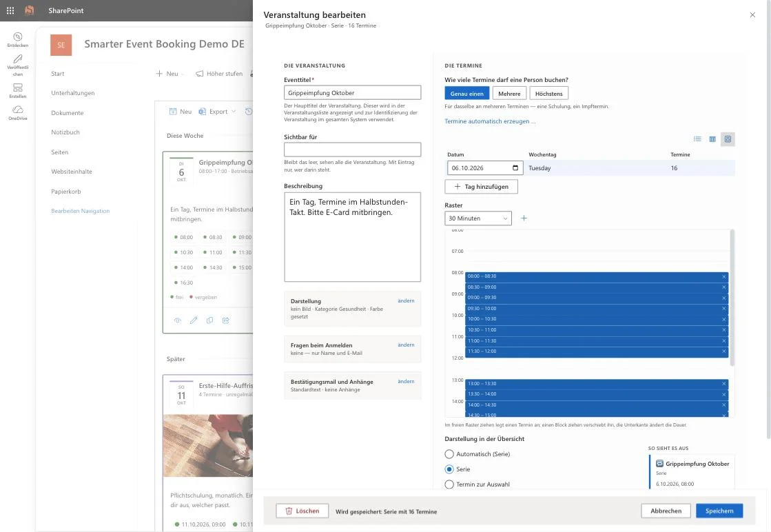
Task: Switch Termine to the list view icon
Action: click(x=697, y=139)
